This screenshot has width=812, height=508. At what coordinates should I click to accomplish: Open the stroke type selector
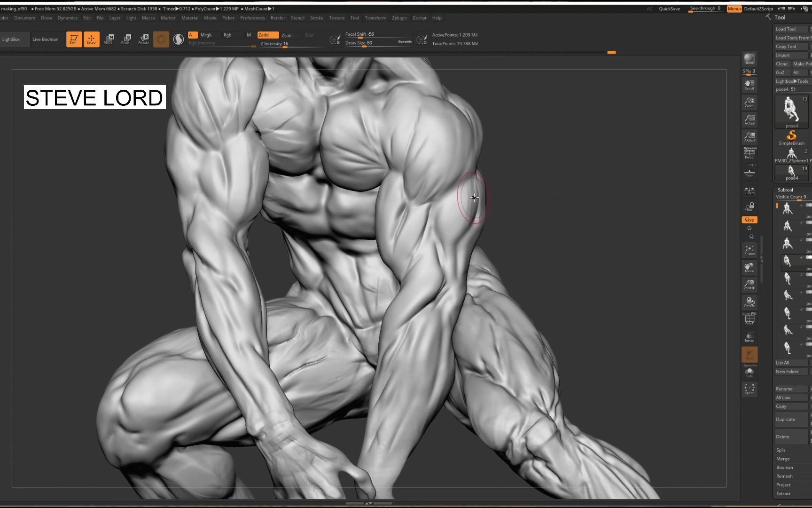point(161,40)
